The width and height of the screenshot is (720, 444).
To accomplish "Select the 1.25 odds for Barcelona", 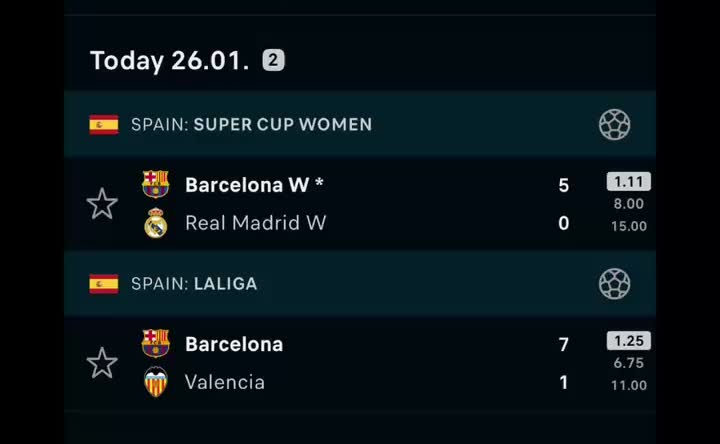I will tap(628, 341).
